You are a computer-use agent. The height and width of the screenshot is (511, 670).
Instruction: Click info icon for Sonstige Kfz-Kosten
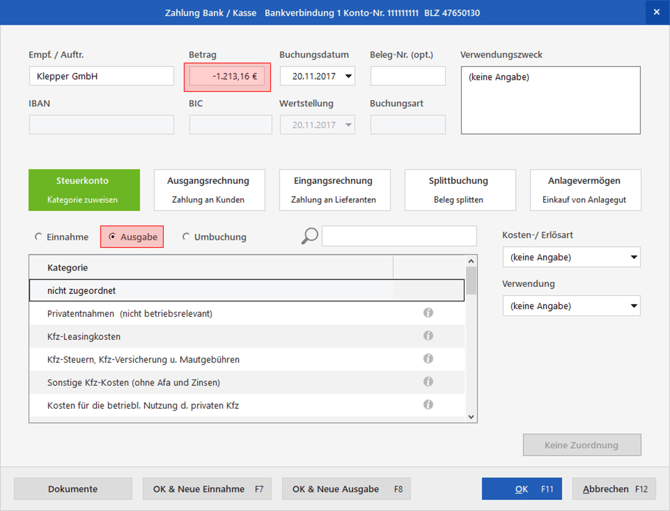[428, 382]
